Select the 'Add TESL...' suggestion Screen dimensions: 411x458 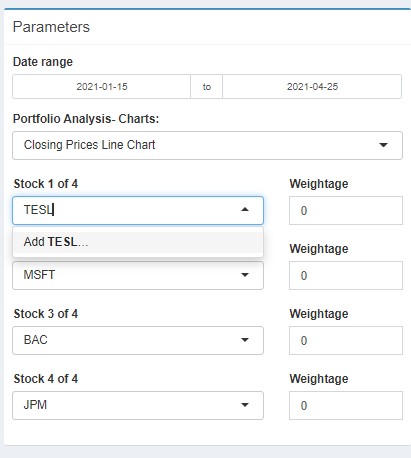click(x=138, y=242)
